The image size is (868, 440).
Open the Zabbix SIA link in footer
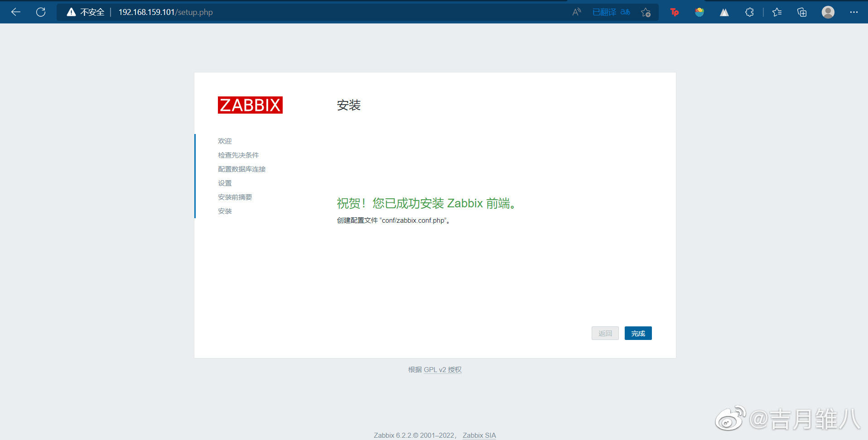pos(479,435)
